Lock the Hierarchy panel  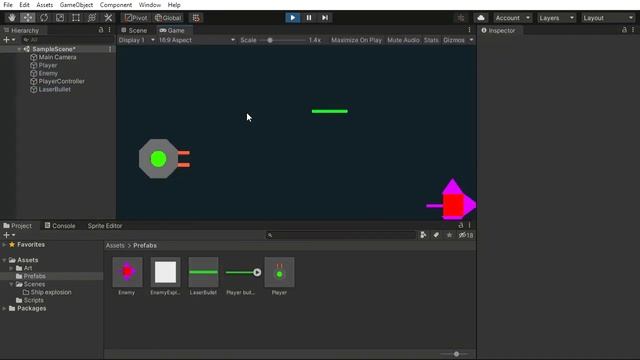(x=101, y=30)
